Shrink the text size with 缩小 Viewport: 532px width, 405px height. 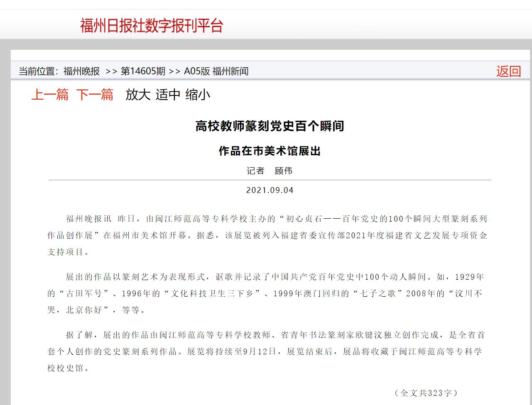coord(198,95)
